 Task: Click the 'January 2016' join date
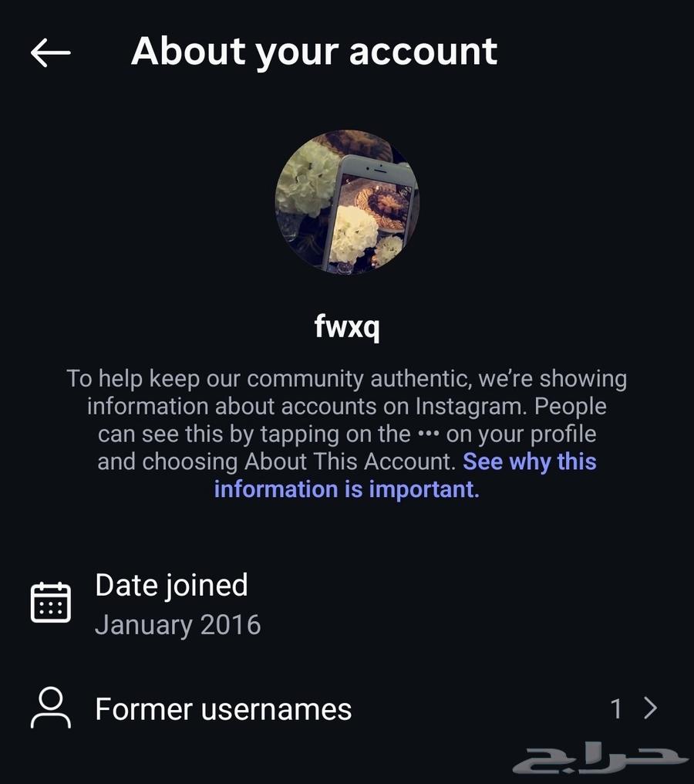click(178, 625)
